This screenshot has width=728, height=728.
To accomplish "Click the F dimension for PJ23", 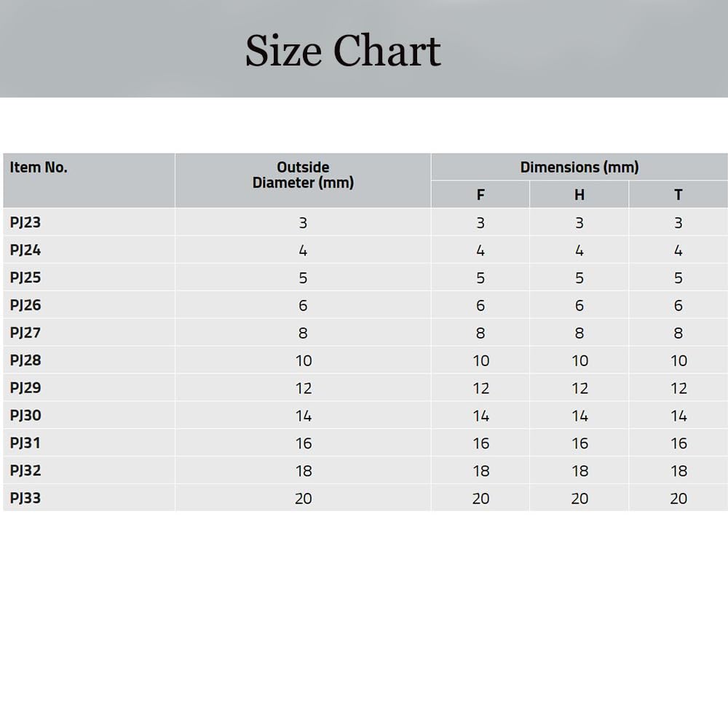I will pos(480,223).
